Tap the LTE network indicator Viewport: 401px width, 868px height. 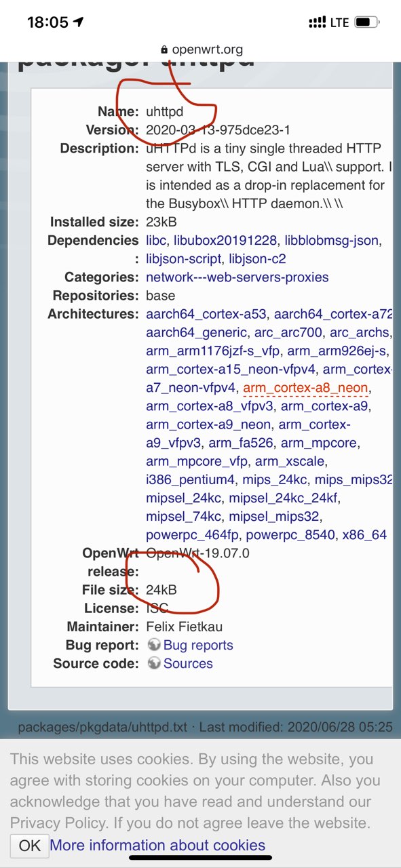click(339, 22)
